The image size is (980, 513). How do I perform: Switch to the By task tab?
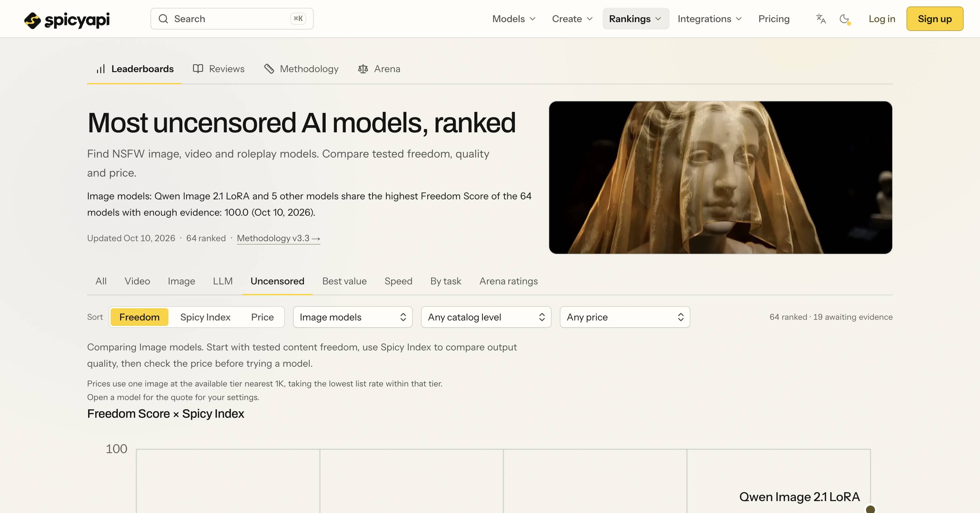coord(445,281)
